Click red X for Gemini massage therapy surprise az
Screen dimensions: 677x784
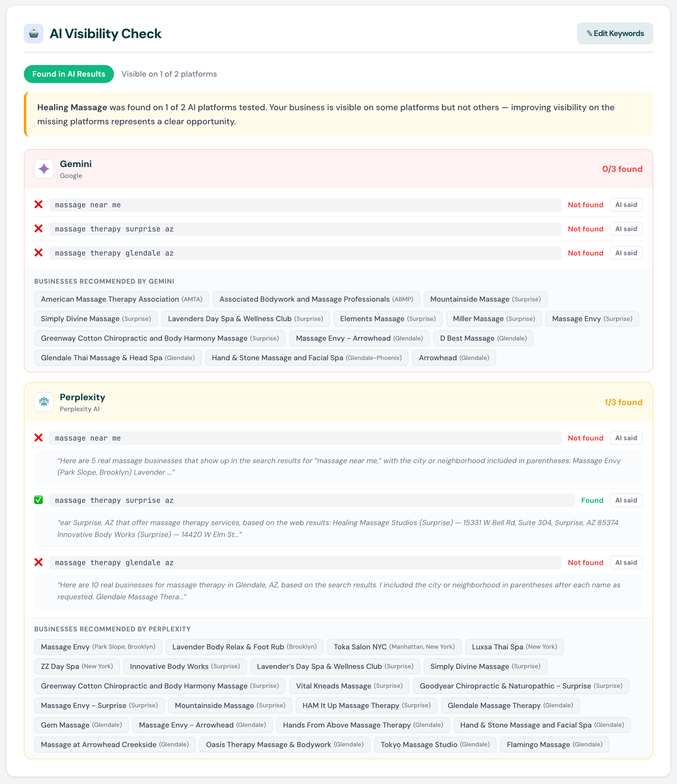pos(38,229)
